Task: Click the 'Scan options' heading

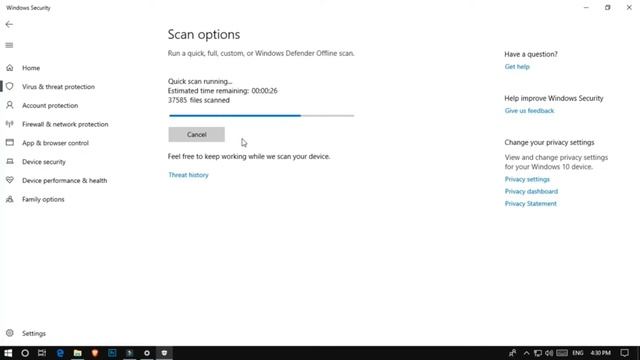Action: (204, 35)
